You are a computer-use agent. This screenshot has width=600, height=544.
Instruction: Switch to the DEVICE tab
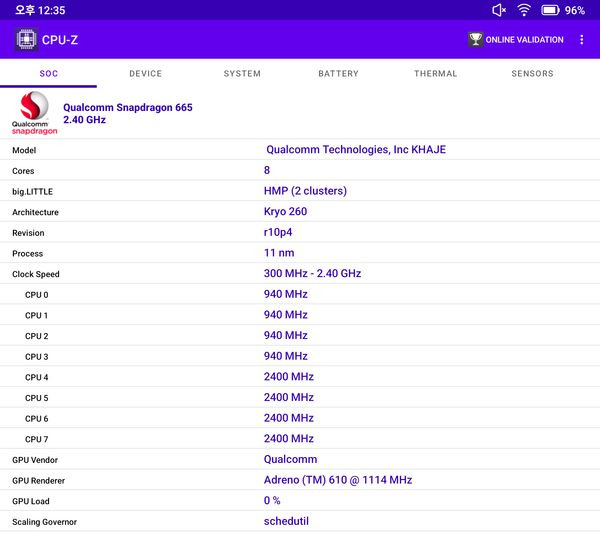point(145,73)
